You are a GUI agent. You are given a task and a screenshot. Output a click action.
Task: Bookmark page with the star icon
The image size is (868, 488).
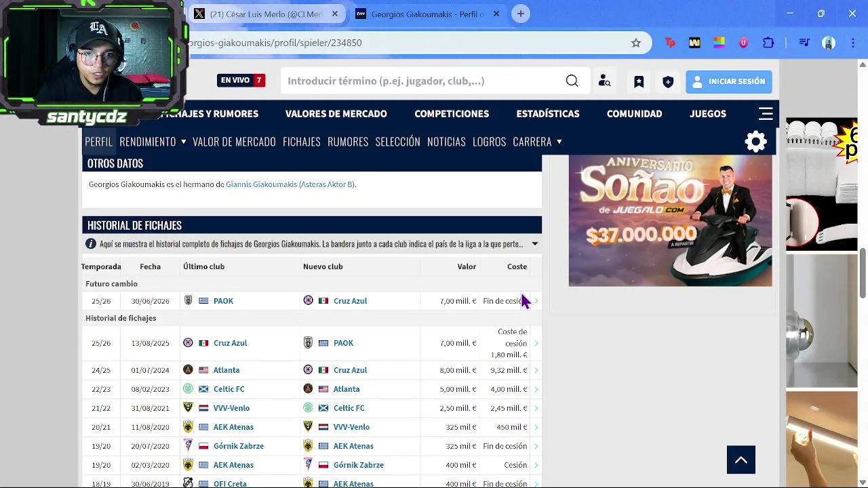[x=636, y=43]
